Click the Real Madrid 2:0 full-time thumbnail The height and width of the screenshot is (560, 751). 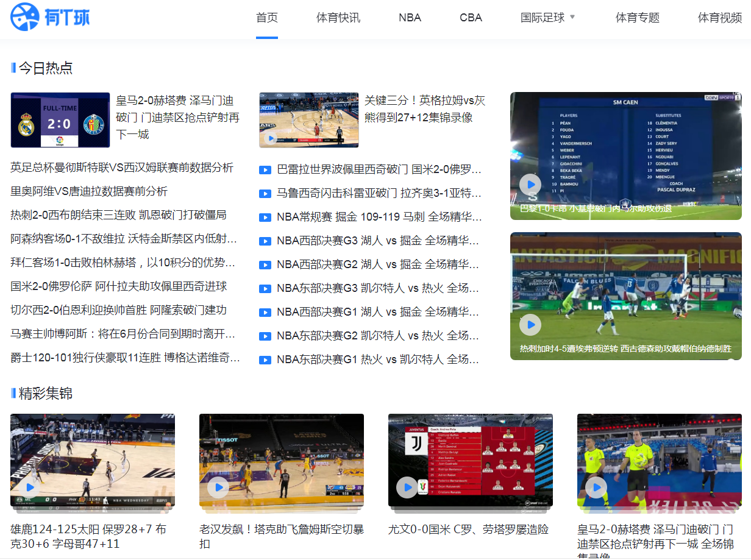coord(60,120)
